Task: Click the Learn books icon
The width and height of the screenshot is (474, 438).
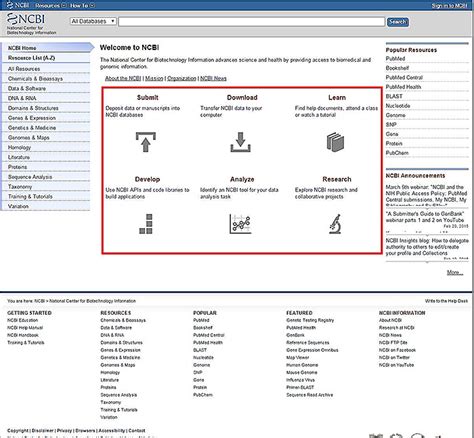Action: click(x=335, y=142)
